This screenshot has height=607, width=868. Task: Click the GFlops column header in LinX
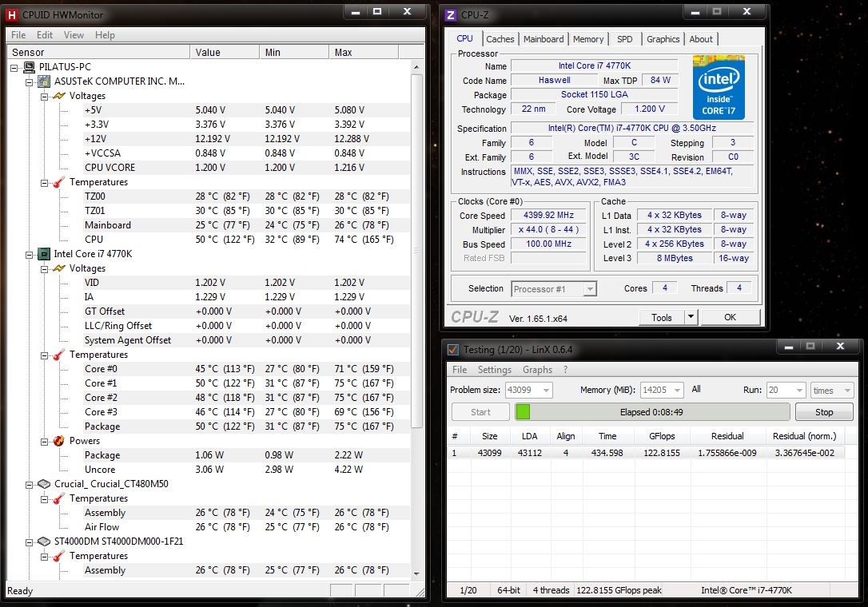(x=661, y=436)
